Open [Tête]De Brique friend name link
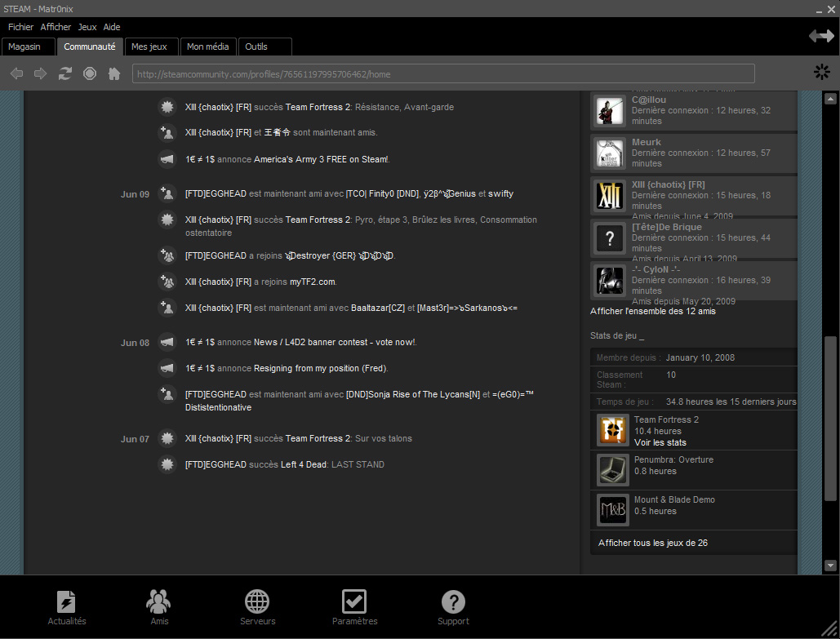The width and height of the screenshot is (840, 639). 666,227
